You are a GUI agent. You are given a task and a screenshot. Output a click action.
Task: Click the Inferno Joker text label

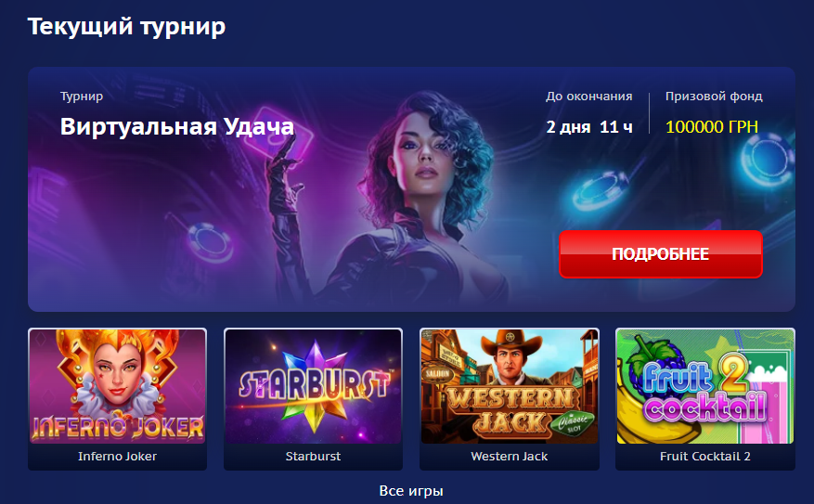(x=117, y=457)
